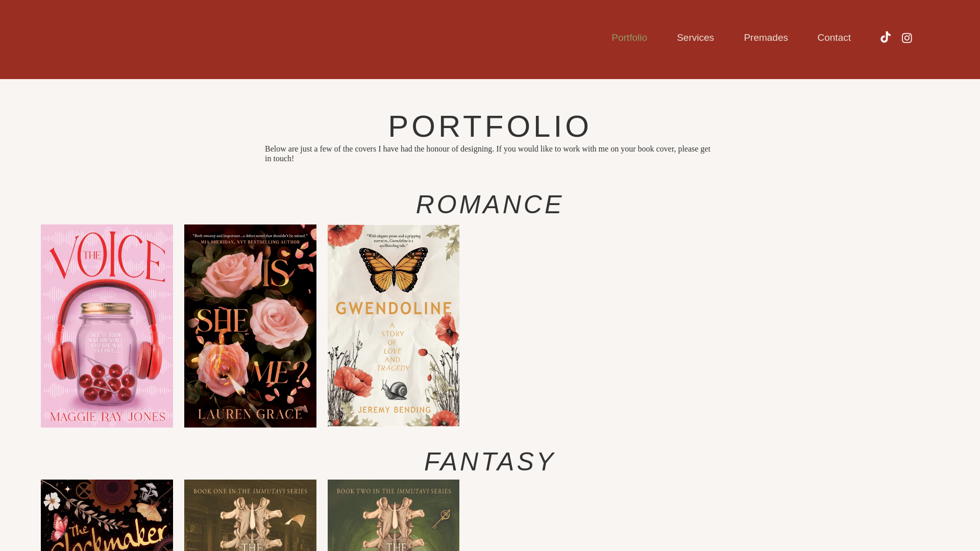The height and width of the screenshot is (551, 980).
Task: Click the intro paragraph about cover design
Action: pos(487,154)
